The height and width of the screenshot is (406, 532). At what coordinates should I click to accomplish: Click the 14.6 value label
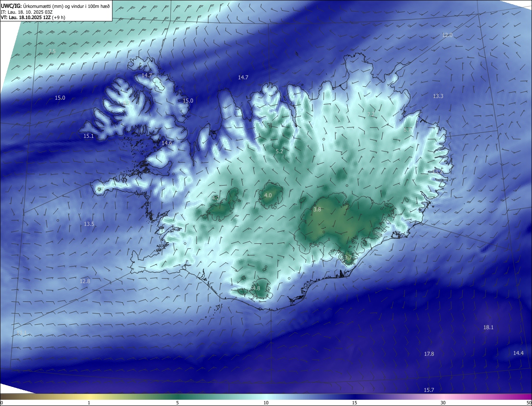coord(167,143)
